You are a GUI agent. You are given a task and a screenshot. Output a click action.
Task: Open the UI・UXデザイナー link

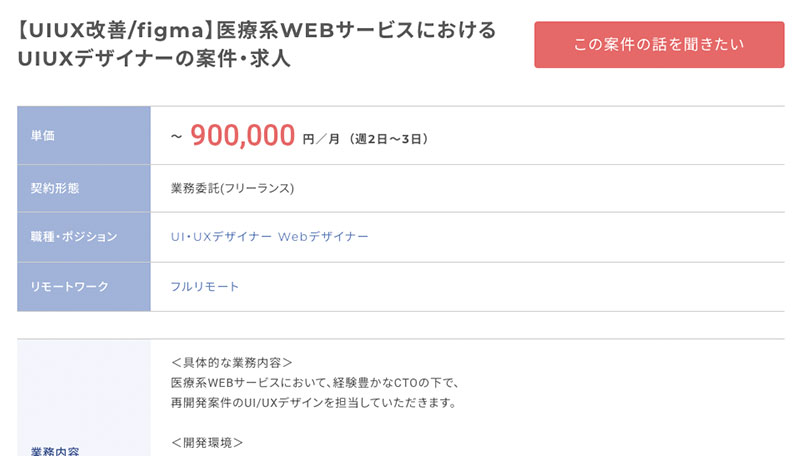click(221, 237)
